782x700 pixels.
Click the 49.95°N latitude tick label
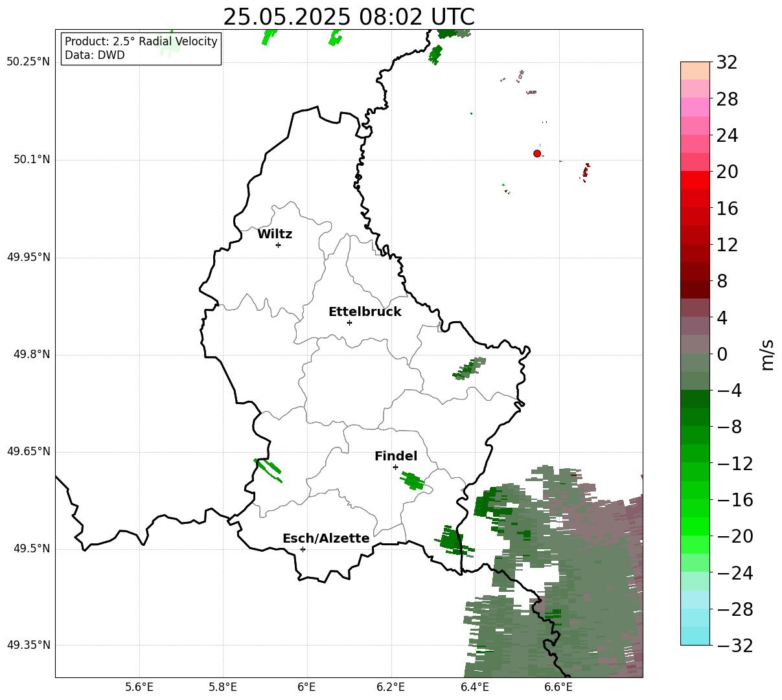point(29,257)
